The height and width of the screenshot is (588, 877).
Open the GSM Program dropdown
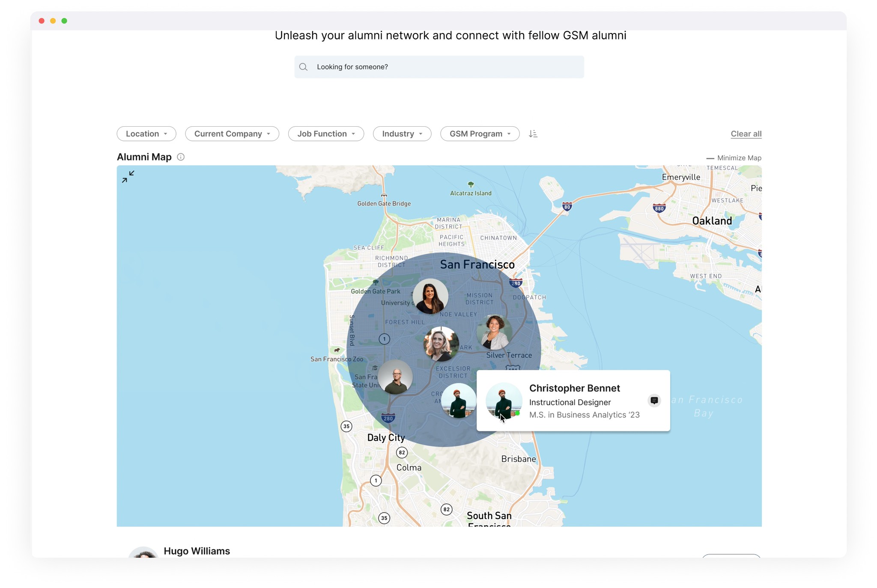point(480,134)
